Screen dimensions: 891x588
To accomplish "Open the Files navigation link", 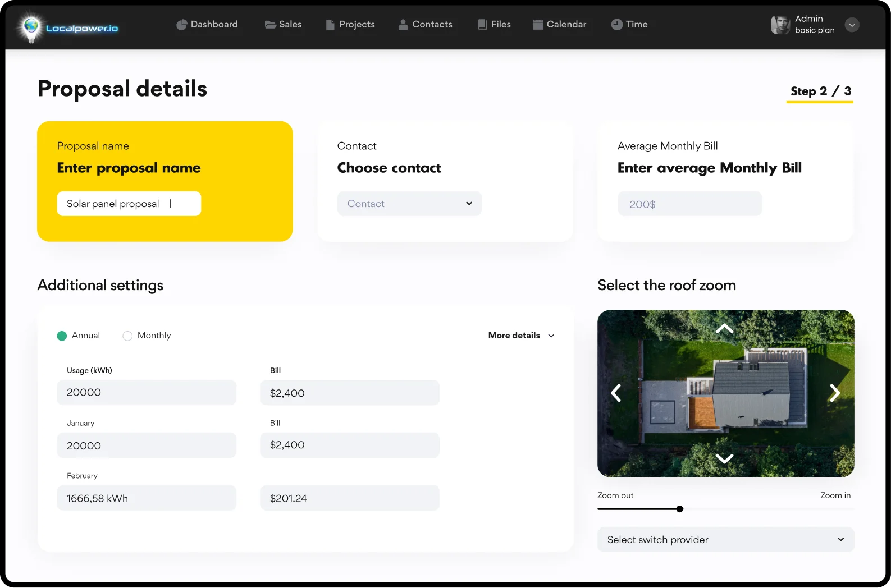I will coord(494,25).
